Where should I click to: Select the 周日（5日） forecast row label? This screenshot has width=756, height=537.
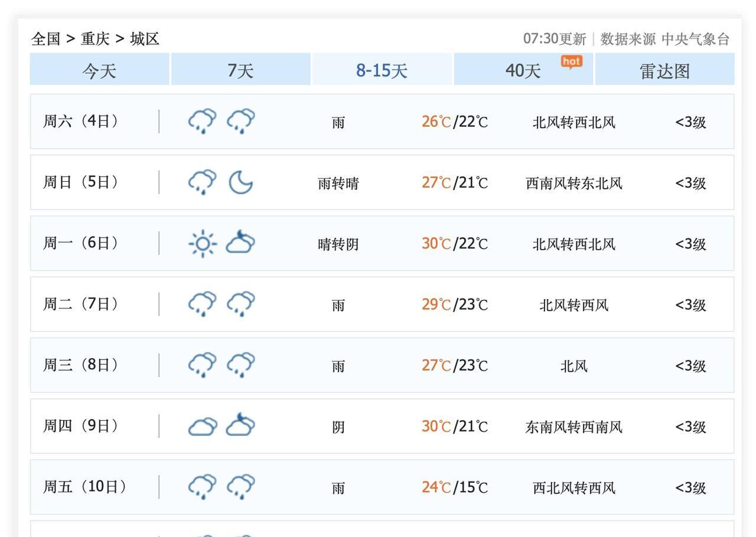81,182
